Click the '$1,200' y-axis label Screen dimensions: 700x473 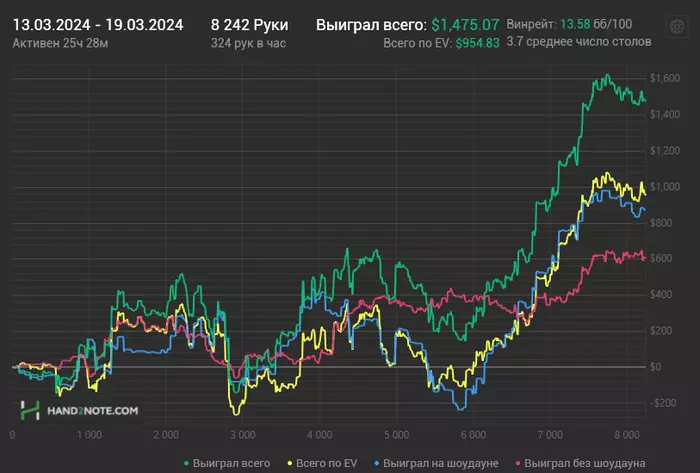[665, 151]
